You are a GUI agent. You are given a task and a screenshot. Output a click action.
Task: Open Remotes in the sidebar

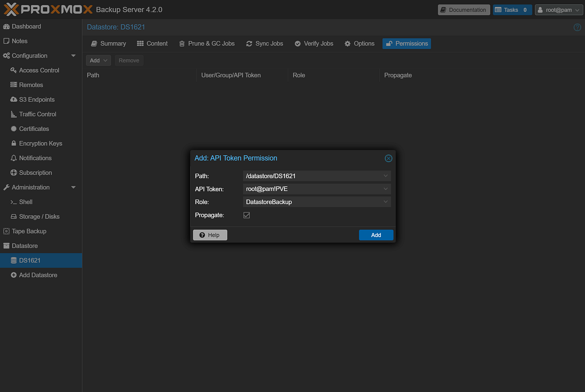pos(41,85)
